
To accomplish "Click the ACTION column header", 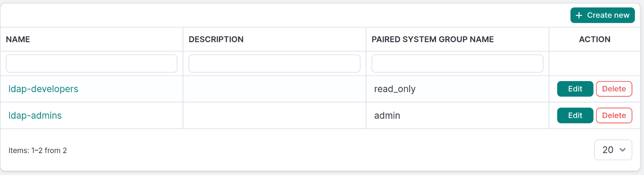I will 594,39.
